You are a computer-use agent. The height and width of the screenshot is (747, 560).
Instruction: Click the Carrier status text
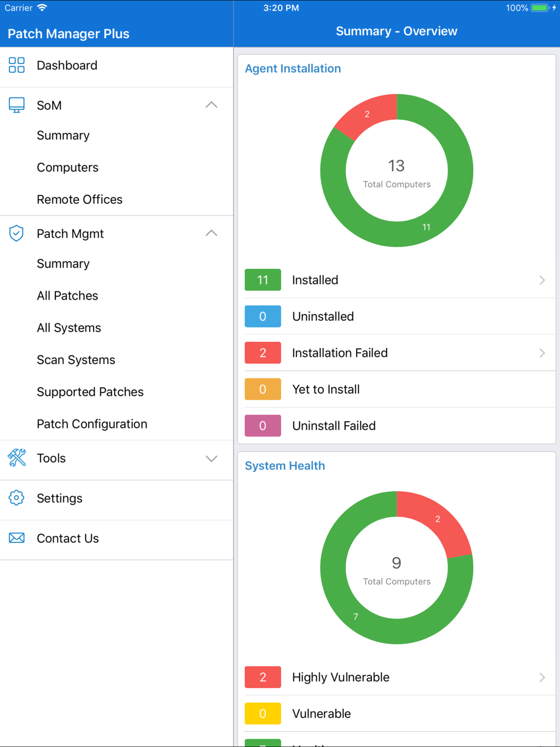[x=18, y=8]
